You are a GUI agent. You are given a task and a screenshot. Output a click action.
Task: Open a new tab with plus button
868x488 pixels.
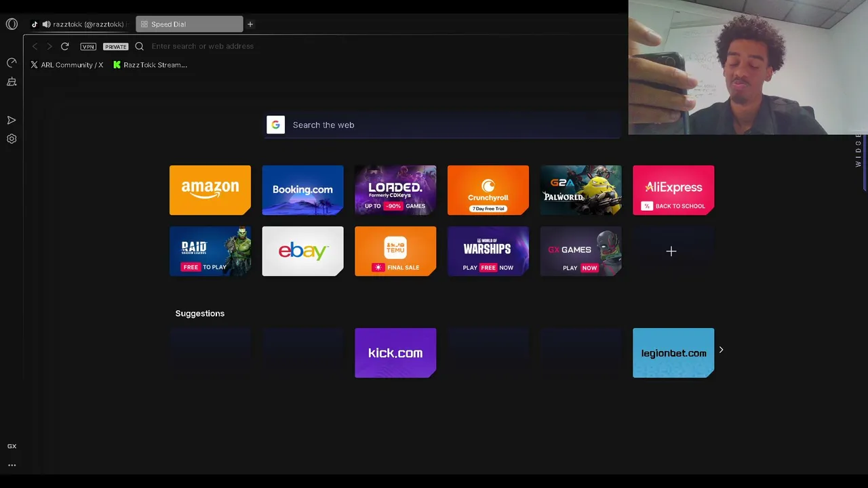point(250,24)
